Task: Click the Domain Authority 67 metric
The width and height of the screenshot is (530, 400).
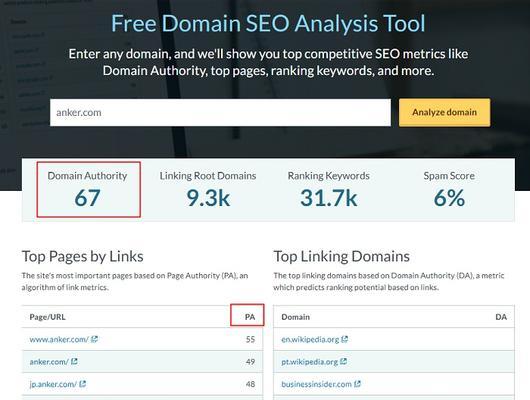Action: click(88, 190)
